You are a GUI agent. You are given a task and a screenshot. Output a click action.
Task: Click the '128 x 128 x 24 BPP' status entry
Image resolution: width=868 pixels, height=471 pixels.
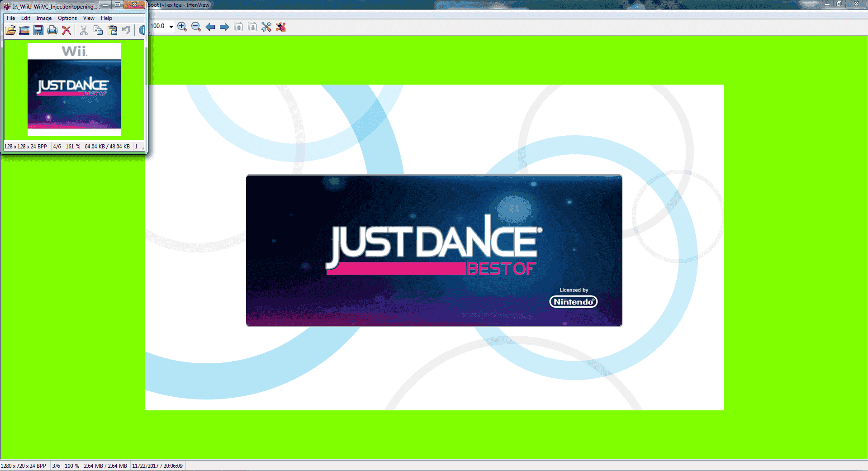point(26,147)
